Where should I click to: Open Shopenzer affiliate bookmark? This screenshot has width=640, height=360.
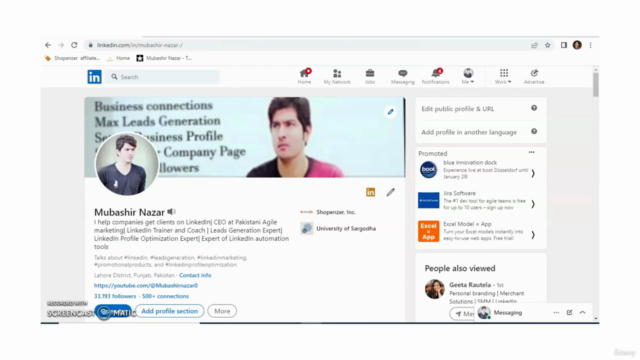(x=72, y=58)
